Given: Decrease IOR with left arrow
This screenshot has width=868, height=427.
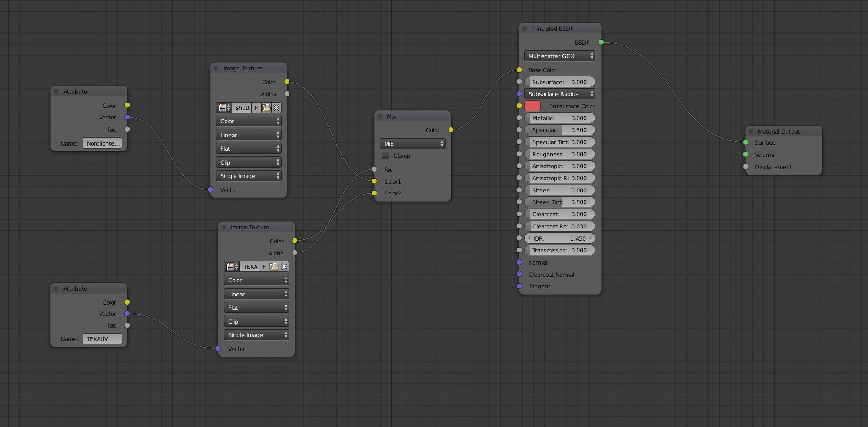Looking at the screenshot, I should click(x=529, y=238).
